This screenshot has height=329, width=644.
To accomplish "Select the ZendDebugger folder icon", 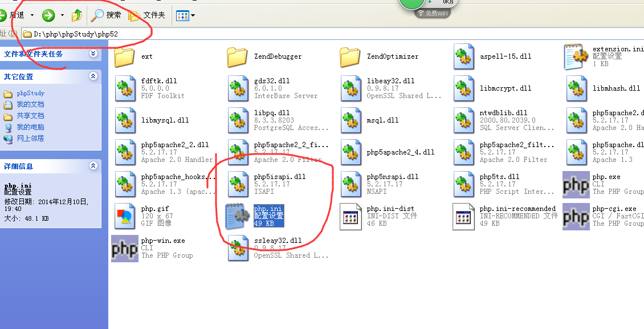I will [x=238, y=56].
